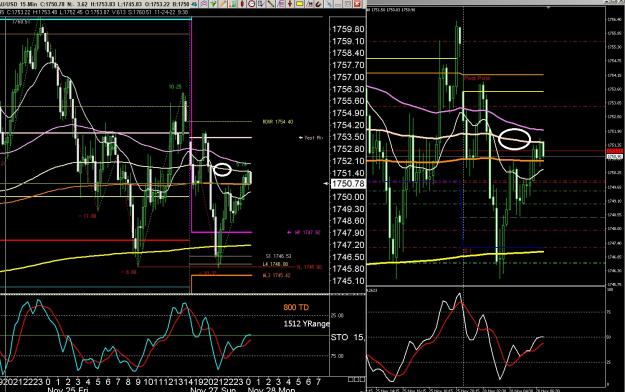Click the 1757.00 price axis label
This screenshot has height=392, width=625.
(x=348, y=77)
